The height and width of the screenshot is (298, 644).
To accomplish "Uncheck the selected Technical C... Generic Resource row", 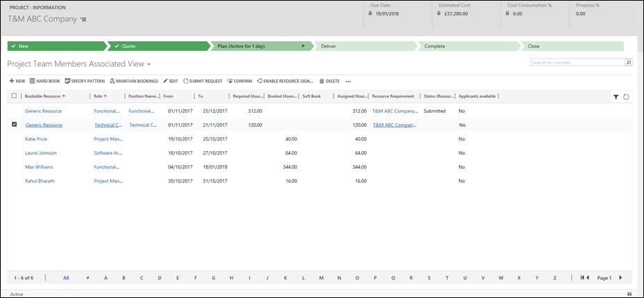I will point(15,125).
